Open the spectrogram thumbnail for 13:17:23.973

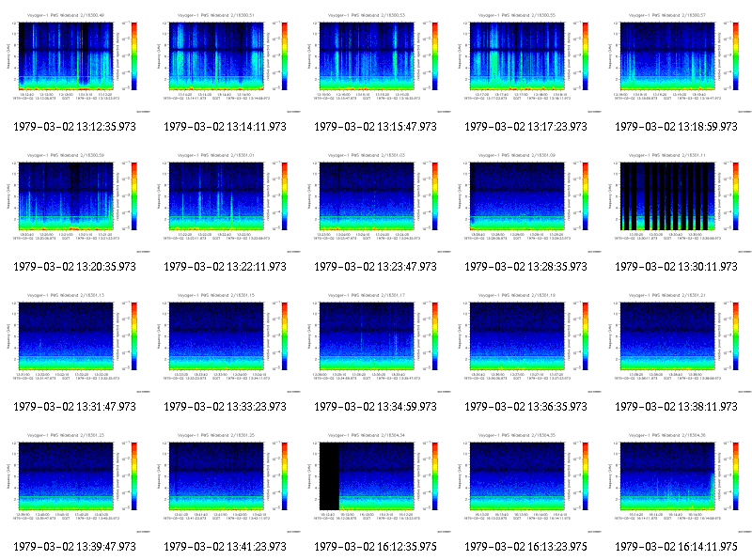(x=526, y=62)
